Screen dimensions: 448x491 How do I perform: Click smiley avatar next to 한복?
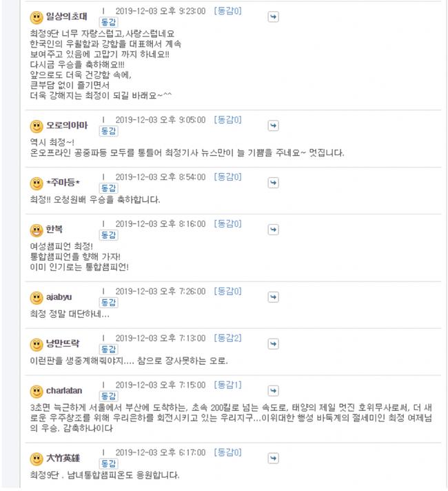[37, 230]
